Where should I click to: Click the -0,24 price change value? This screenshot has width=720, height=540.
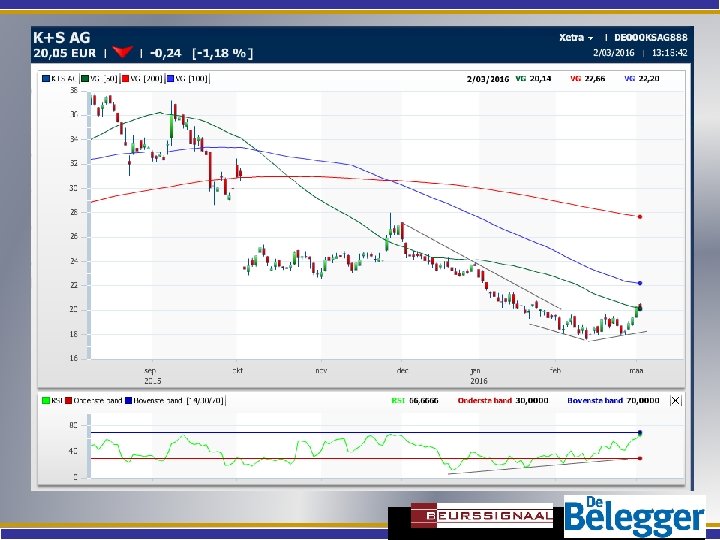coord(165,53)
